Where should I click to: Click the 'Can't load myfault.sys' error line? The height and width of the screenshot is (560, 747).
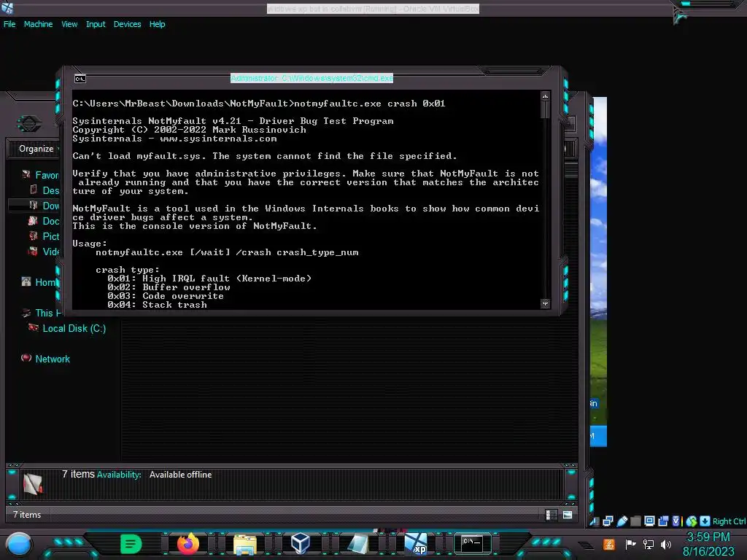pyautogui.click(x=265, y=156)
